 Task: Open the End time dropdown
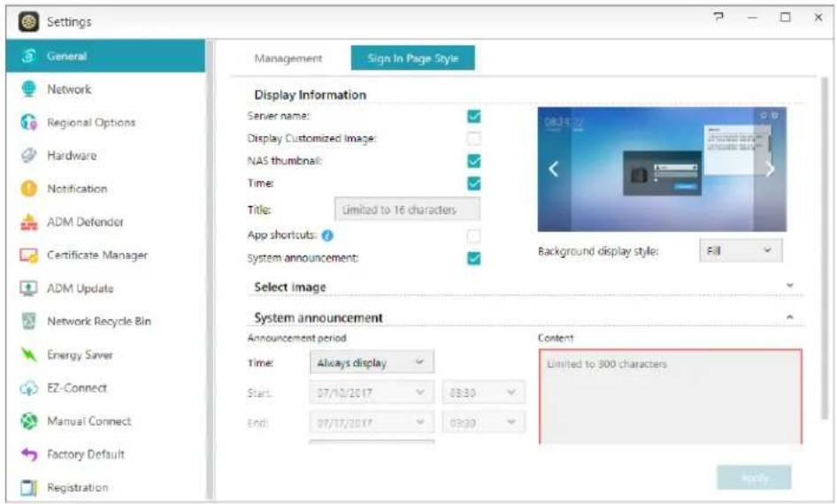[x=484, y=423]
